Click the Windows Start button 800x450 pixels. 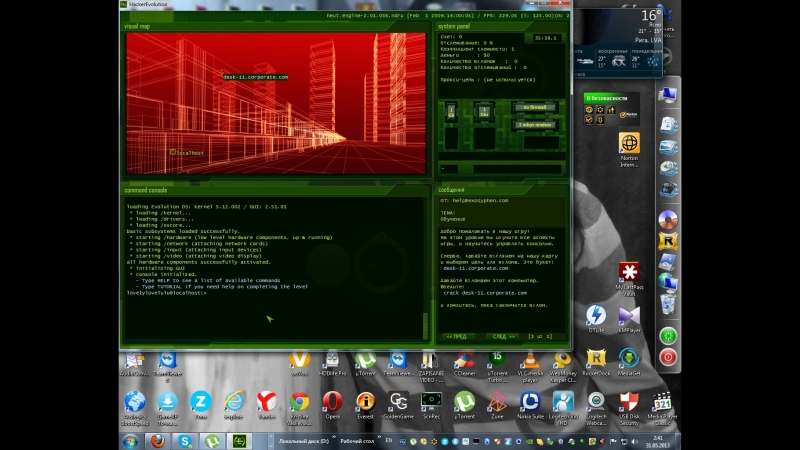coord(130,440)
